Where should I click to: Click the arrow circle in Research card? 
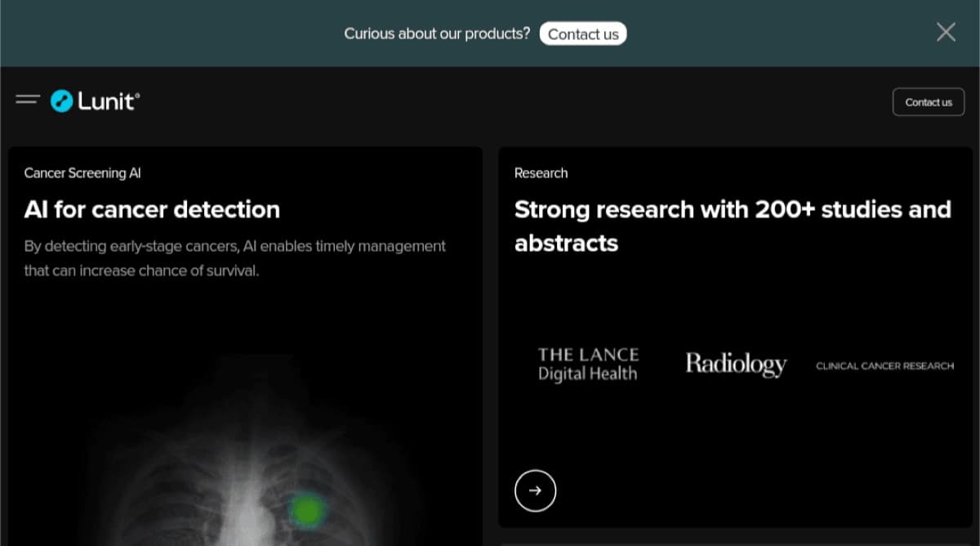pyautogui.click(x=535, y=490)
